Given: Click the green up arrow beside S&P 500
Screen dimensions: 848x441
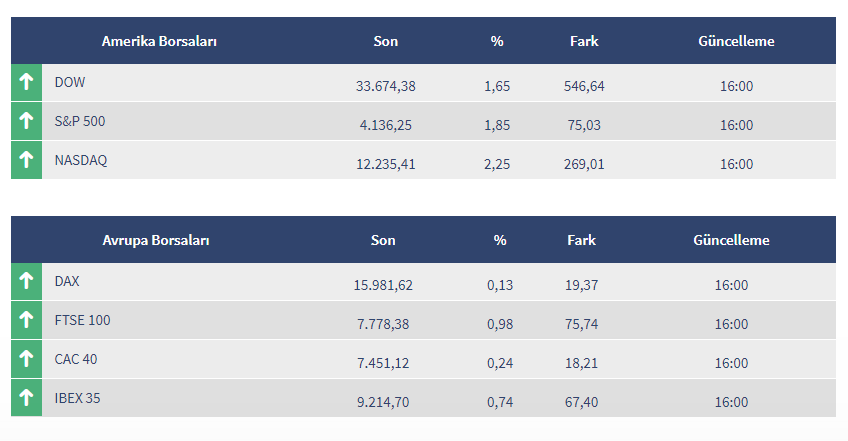Looking at the screenshot, I should coord(26,122).
